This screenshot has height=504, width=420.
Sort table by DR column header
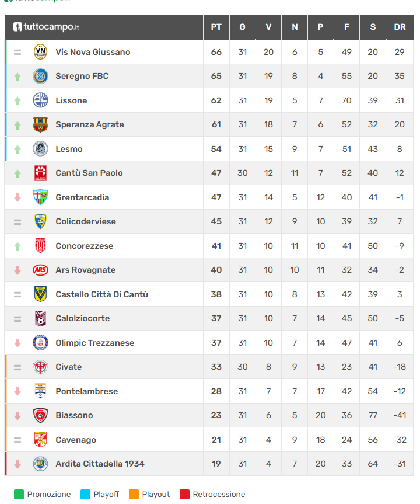(x=400, y=27)
